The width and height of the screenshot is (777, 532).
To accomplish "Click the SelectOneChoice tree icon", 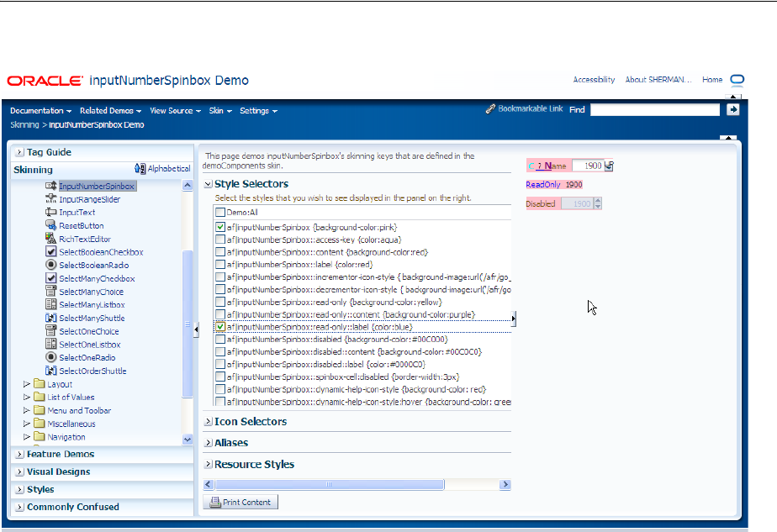I will click(x=50, y=331).
